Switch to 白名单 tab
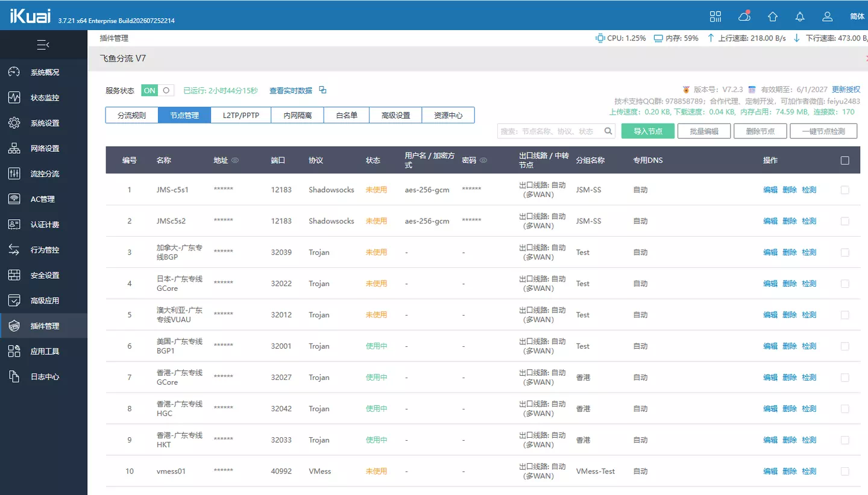Screen dimensions: 868x495 tap(347, 115)
